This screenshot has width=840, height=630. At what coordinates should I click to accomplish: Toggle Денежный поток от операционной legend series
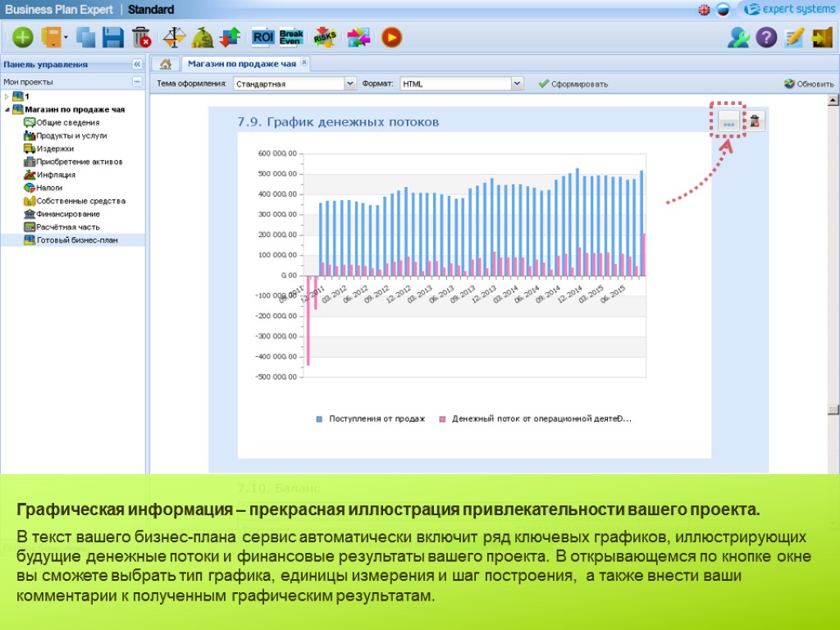[535, 419]
